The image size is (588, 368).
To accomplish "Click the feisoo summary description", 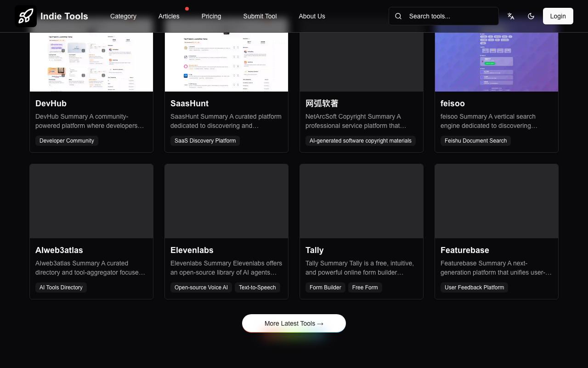I will [x=497, y=121].
